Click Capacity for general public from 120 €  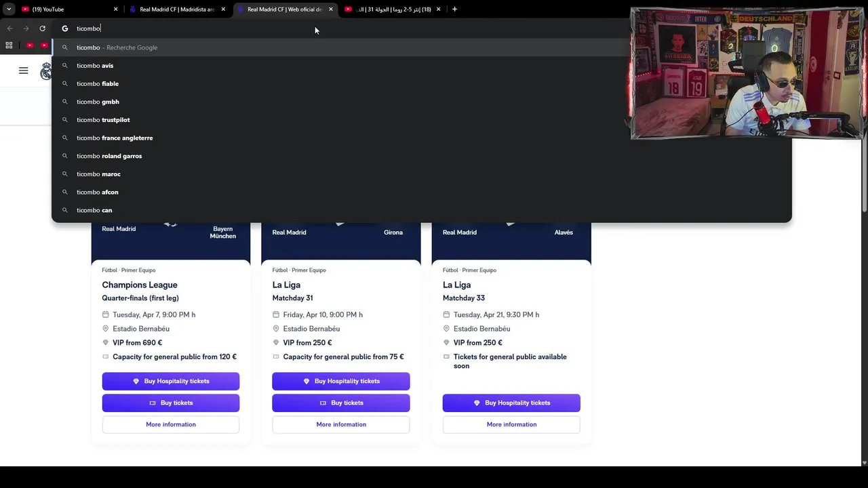174,357
